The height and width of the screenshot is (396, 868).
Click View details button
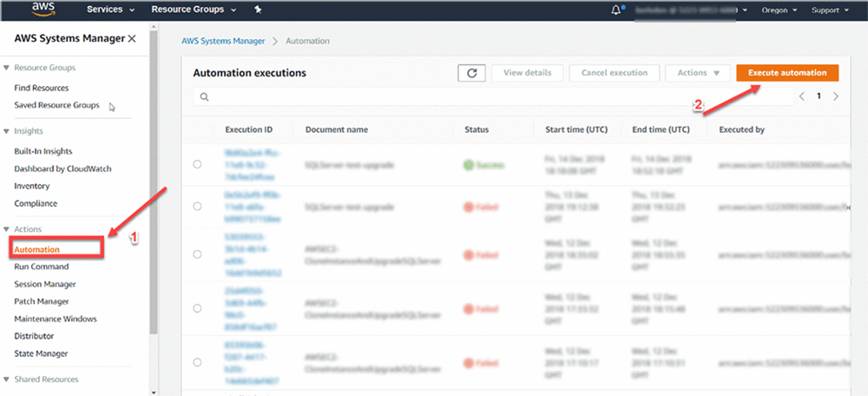527,73
